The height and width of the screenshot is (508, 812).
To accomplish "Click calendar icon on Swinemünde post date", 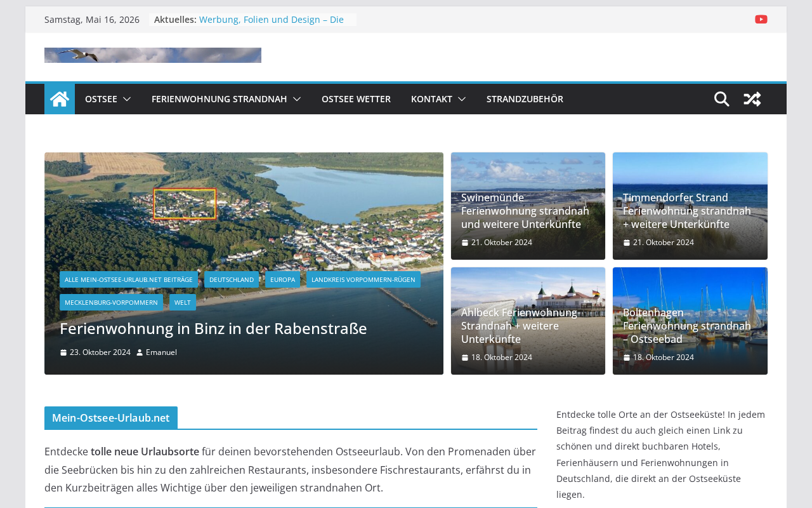I will click(464, 243).
